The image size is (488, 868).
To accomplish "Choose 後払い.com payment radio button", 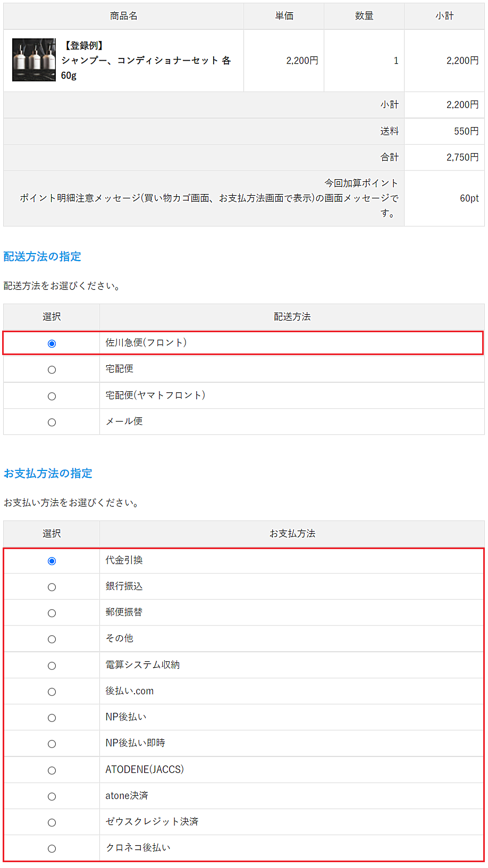I will coord(52,692).
